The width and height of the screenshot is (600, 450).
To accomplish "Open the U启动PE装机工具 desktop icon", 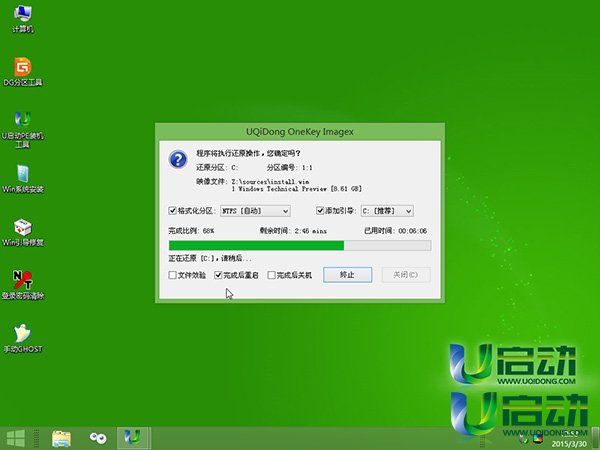I will 22,129.
